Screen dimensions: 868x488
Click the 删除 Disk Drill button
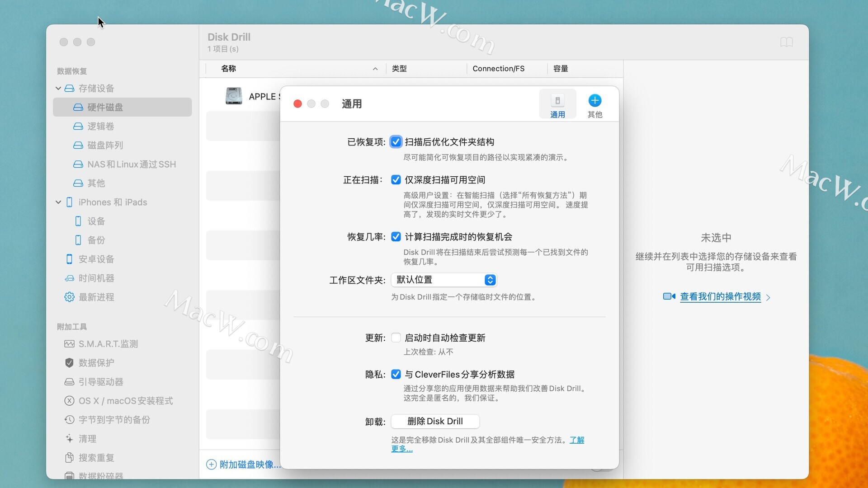435,421
